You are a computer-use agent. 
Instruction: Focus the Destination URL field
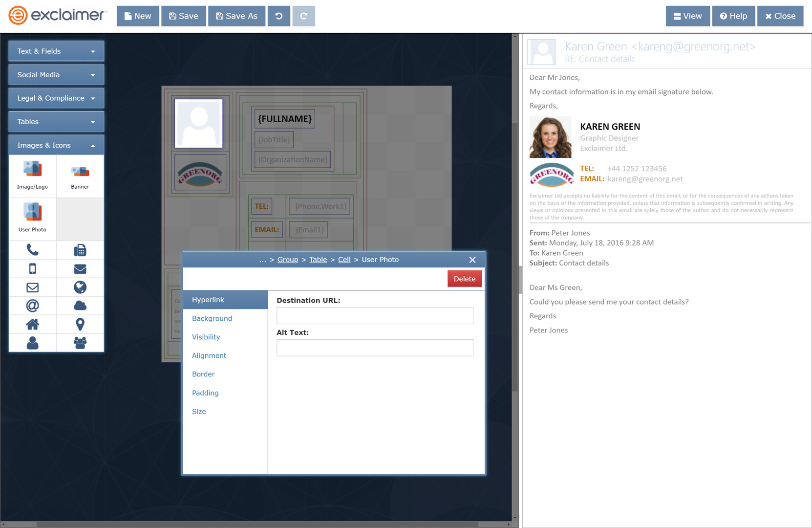tap(375, 316)
